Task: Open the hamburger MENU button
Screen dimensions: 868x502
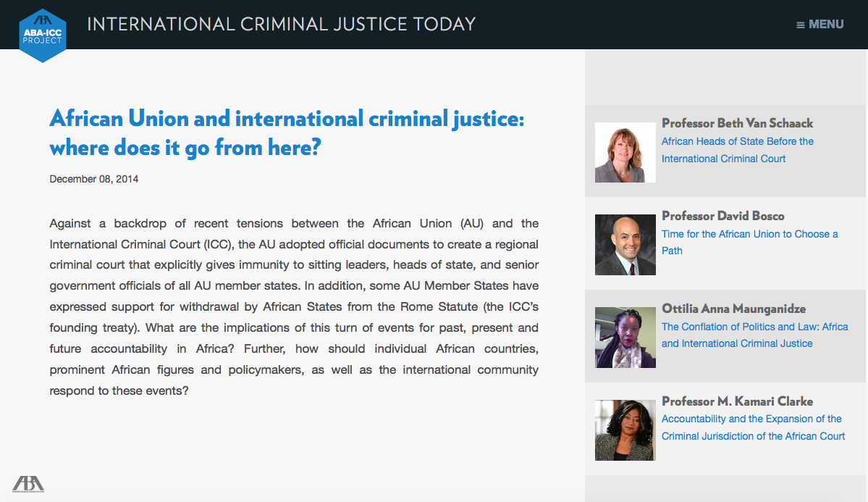Action: [x=819, y=25]
